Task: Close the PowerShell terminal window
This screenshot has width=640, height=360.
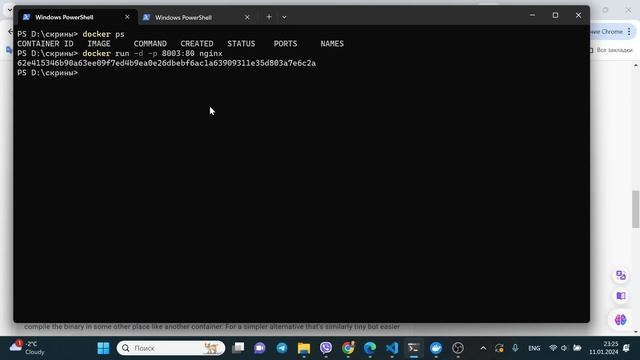Action: click(x=578, y=15)
